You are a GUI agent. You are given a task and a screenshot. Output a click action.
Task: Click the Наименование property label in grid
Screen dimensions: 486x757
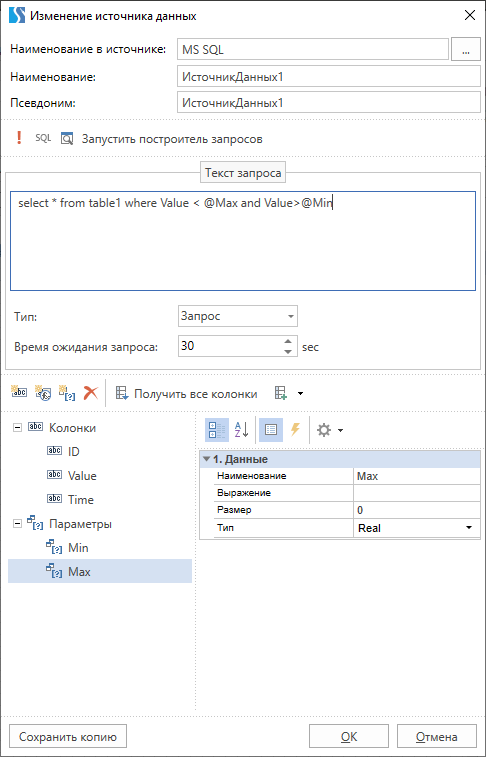tap(252, 476)
